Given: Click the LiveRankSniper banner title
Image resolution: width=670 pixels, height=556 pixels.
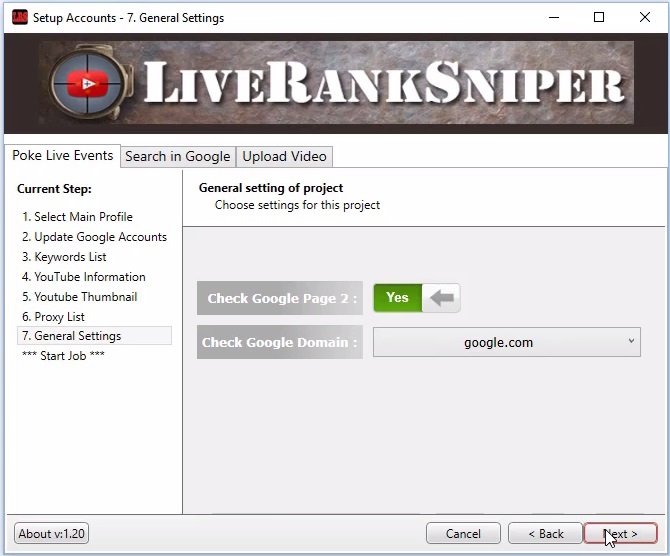Looking at the screenshot, I should tap(383, 82).
